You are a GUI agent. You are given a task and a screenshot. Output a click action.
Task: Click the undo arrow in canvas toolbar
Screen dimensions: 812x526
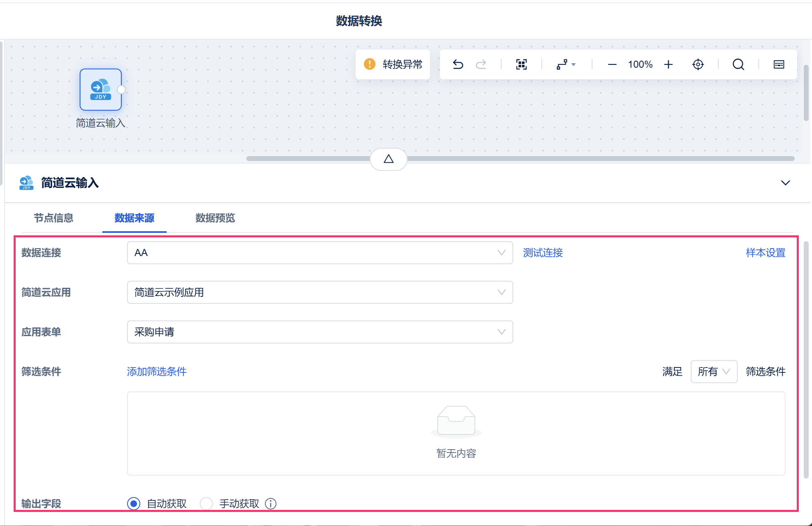tap(458, 64)
